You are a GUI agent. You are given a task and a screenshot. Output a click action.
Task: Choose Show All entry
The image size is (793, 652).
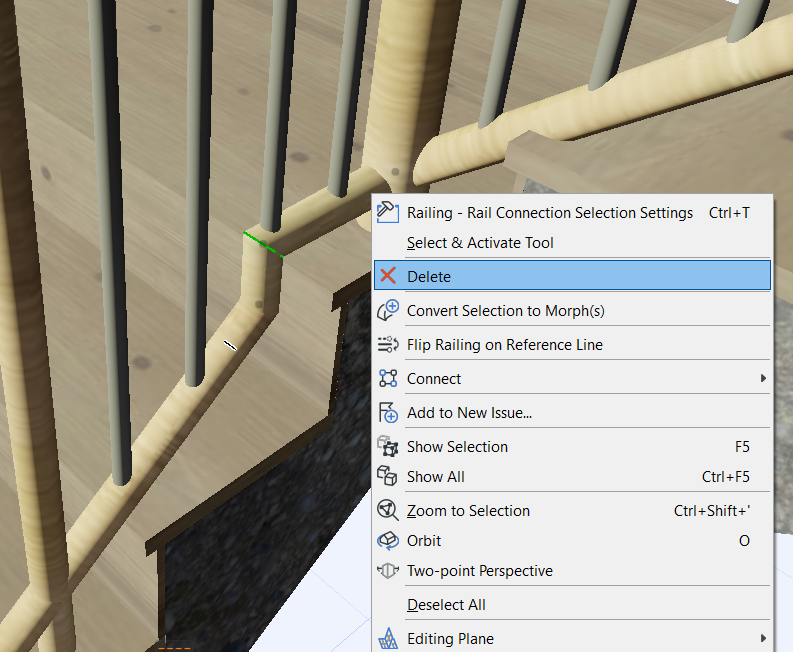click(x=572, y=476)
